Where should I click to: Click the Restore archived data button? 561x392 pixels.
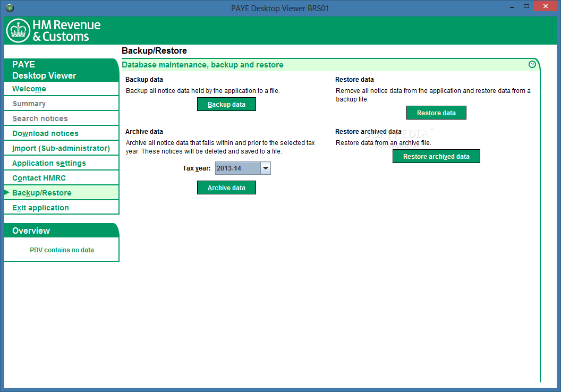click(436, 156)
